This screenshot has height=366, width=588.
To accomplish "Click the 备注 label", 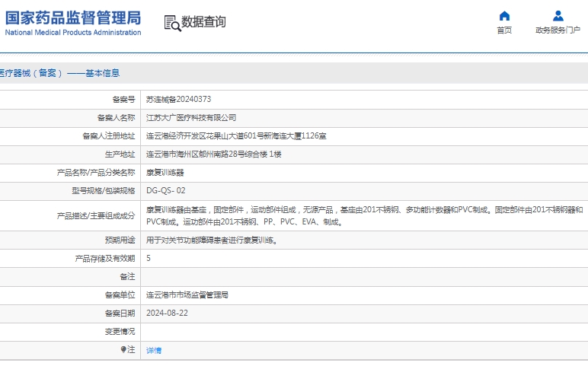I will coord(127,276).
